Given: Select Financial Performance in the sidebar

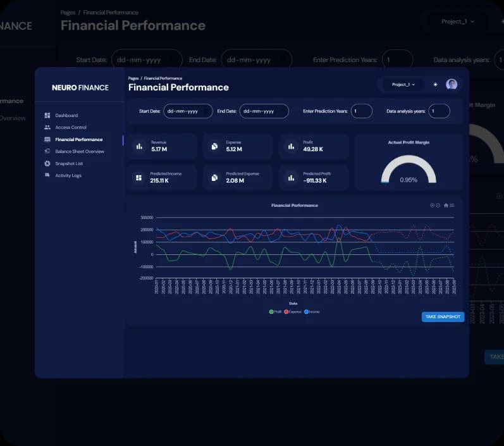Looking at the screenshot, I should (79, 139).
